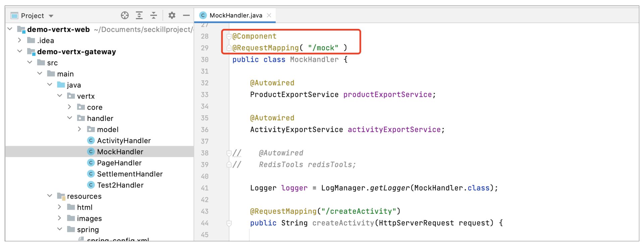Expand the images resources folder
This screenshot has height=246, width=644.
point(59,218)
